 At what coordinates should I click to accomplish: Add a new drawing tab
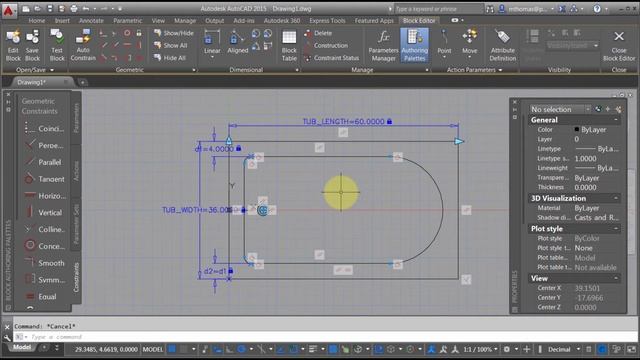click(82, 82)
